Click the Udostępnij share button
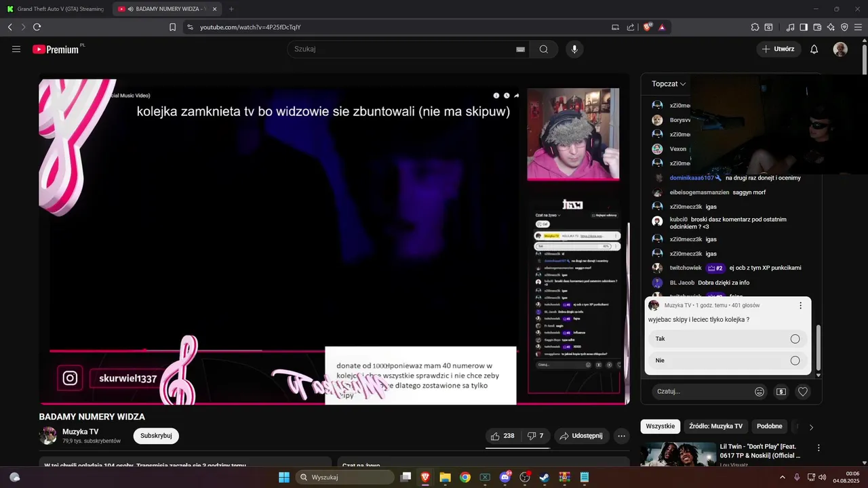868x488 pixels. 582,436
